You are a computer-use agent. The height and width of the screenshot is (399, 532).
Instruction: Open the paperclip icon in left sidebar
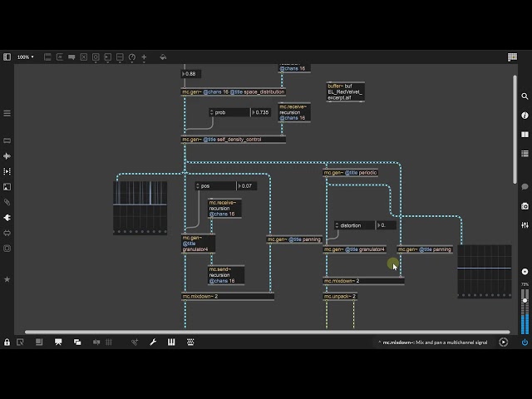coord(7,202)
